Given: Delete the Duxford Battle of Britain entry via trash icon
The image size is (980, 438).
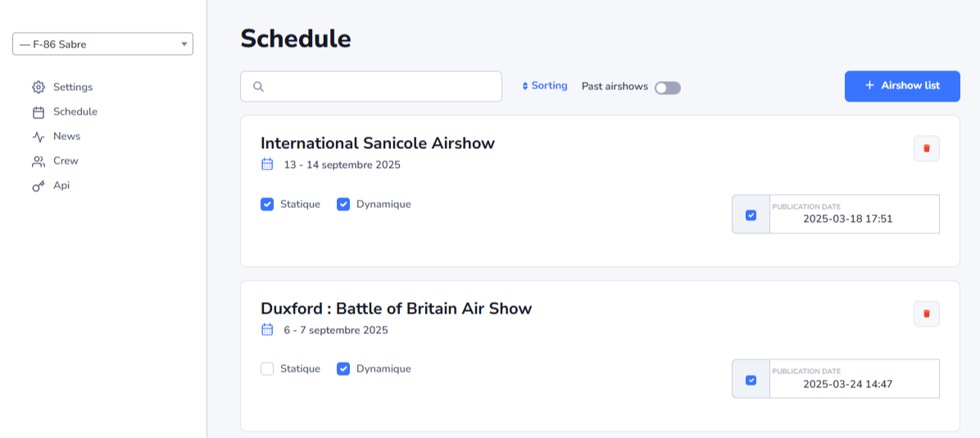Looking at the screenshot, I should tap(926, 314).
